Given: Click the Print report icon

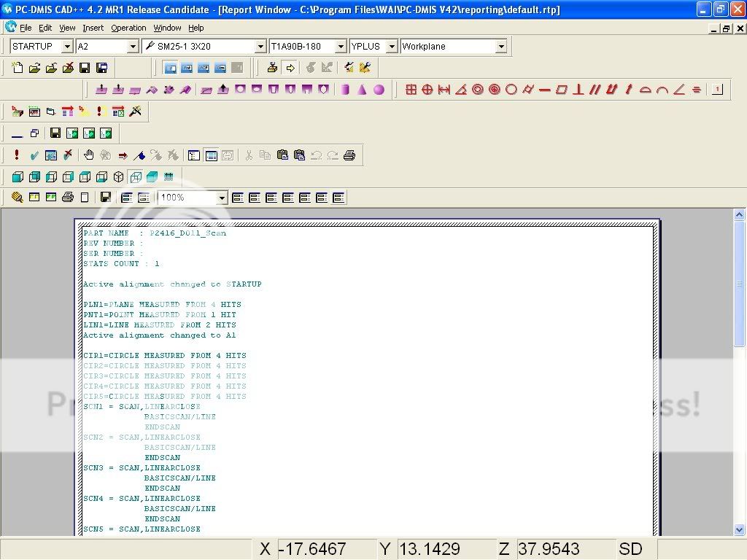Looking at the screenshot, I should click(x=68, y=197).
